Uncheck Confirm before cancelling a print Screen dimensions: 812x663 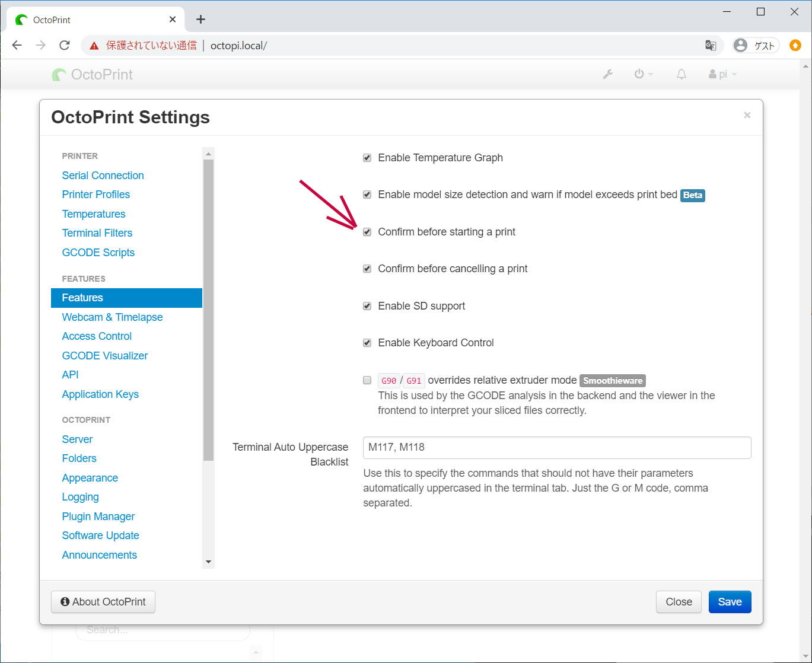pyautogui.click(x=367, y=269)
